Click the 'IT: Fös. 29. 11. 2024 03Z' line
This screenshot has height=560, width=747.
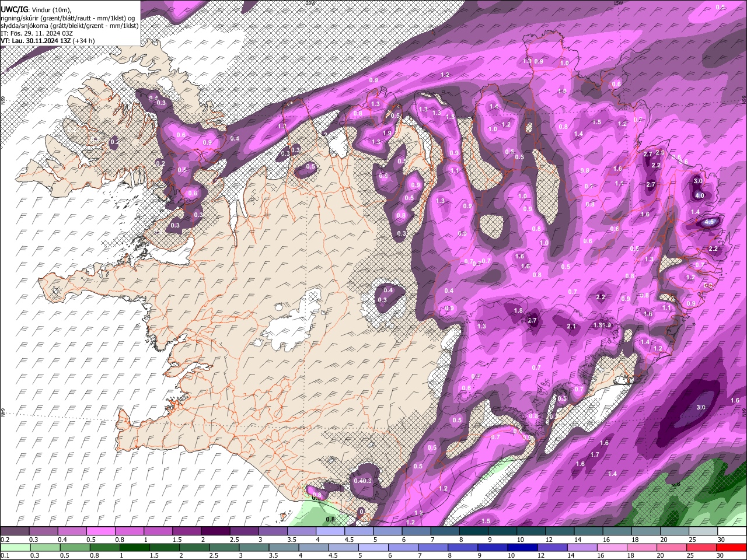[37, 33]
